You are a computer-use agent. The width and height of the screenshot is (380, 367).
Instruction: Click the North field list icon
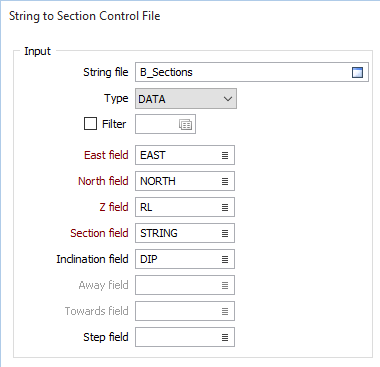[x=225, y=181]
